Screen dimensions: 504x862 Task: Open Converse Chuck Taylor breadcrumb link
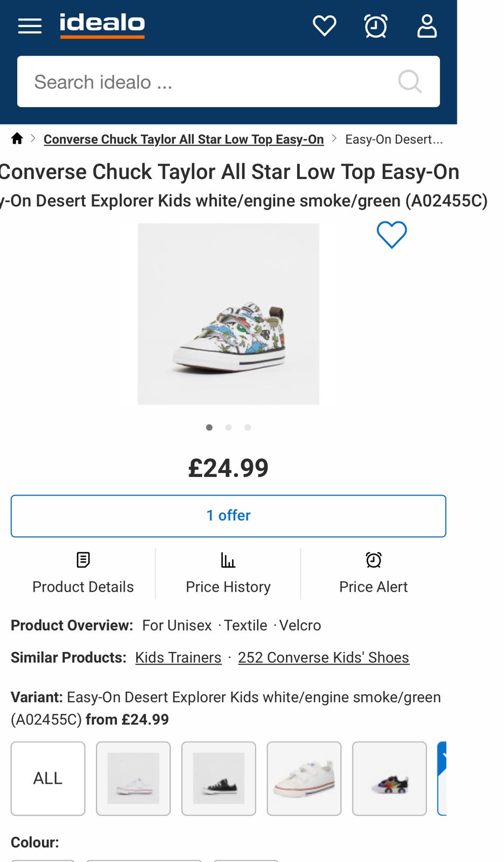pyautogui.click(x=184, y=140)
